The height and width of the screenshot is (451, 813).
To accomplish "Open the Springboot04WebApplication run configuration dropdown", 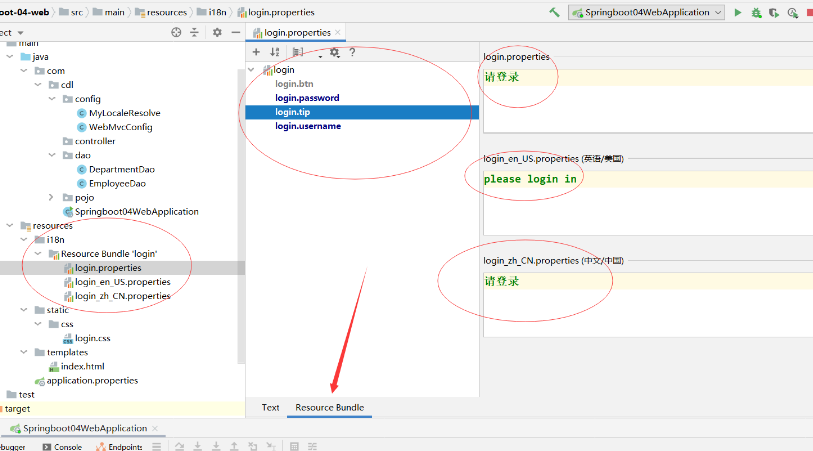I will (x=646, y=12).
